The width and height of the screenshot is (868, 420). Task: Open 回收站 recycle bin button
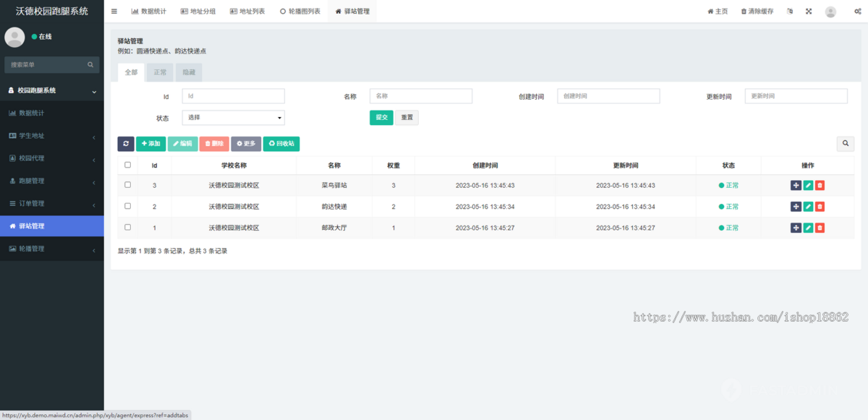click(281, 144)
